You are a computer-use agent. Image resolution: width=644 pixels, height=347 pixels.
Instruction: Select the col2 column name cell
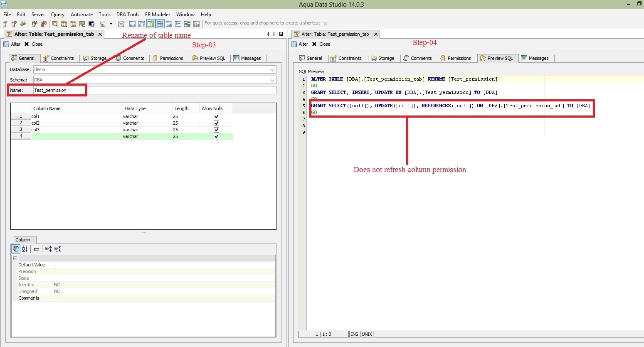(76, 123)
